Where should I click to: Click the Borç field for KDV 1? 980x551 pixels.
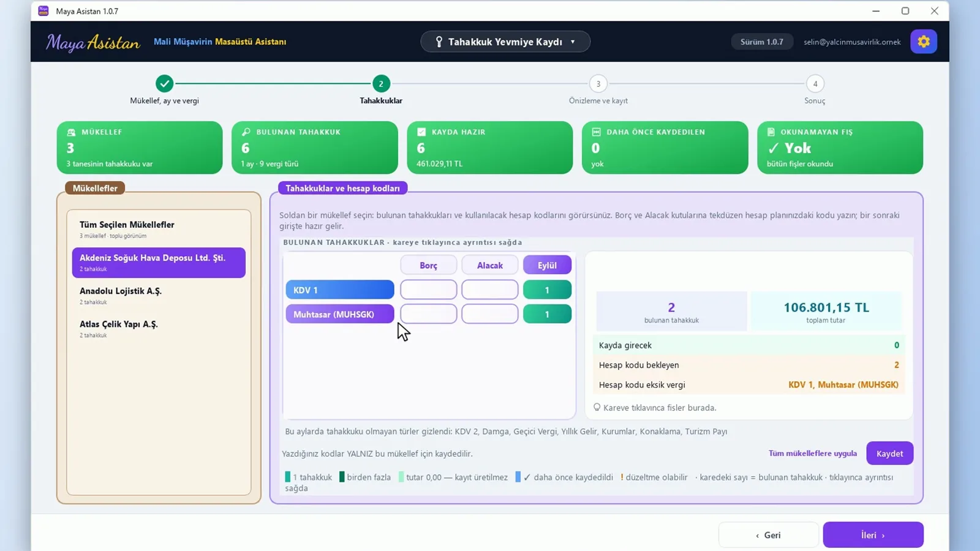pyautogui.click(x=428, y=290)
